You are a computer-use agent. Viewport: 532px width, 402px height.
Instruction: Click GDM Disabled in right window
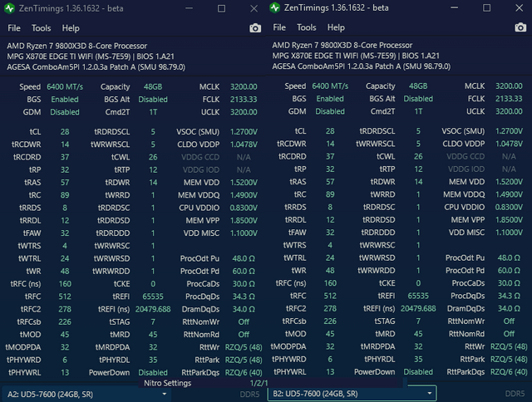[330, 111]
